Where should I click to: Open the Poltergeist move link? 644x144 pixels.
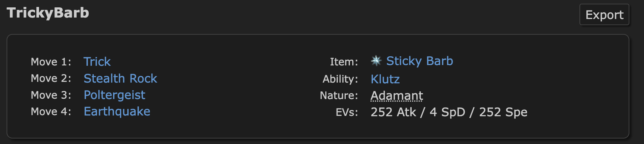[x=115, y=95]
